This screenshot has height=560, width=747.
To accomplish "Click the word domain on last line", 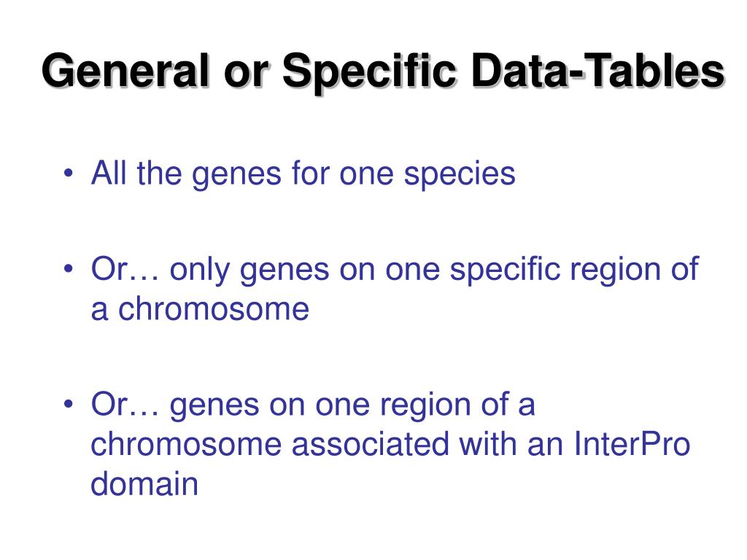I will tap(144, 484).
